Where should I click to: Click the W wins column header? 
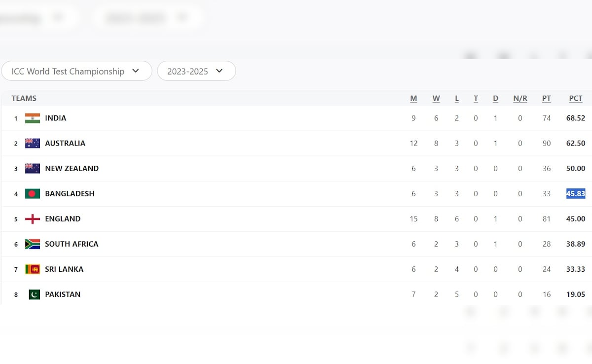436,98
